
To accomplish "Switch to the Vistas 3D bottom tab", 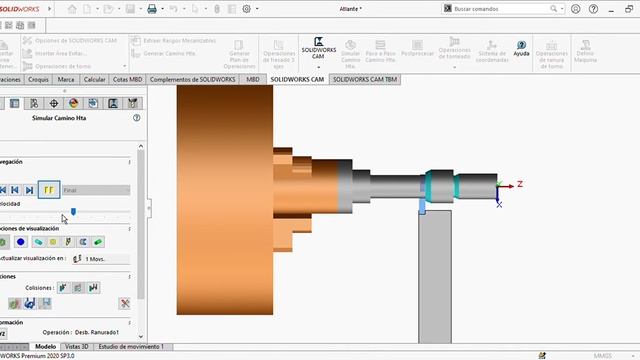I will pos(77,347).
